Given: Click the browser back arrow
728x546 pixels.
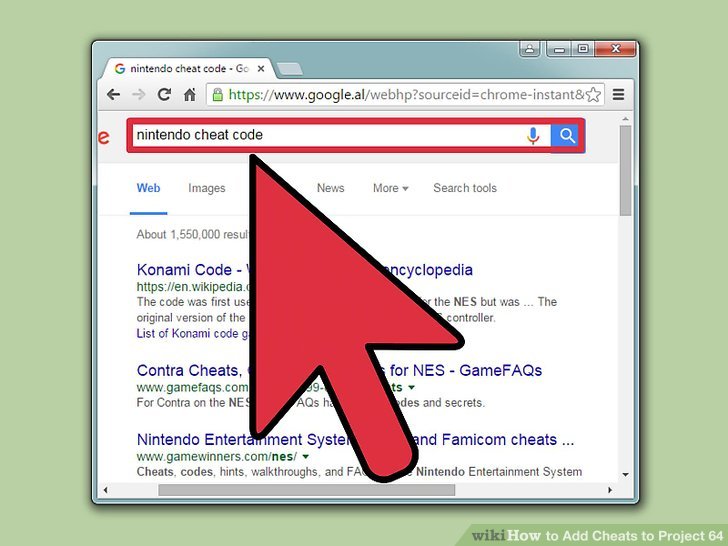Looking at the screenshot, I should [x=113, y=95].
